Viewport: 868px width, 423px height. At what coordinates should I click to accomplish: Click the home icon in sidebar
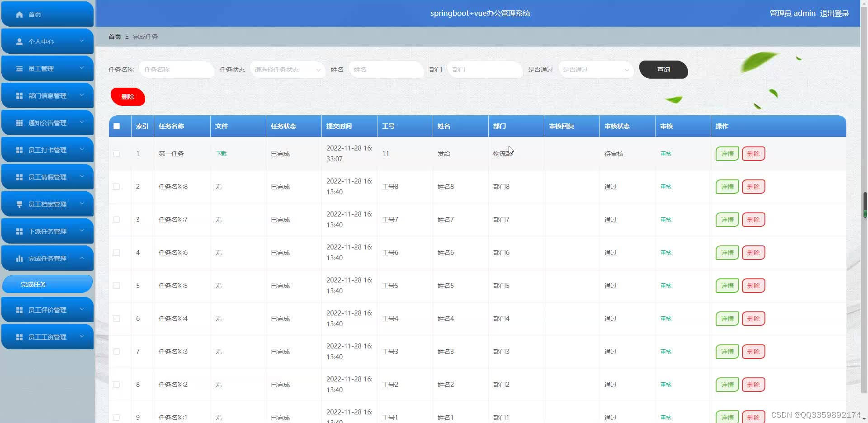tap(19, 14)
